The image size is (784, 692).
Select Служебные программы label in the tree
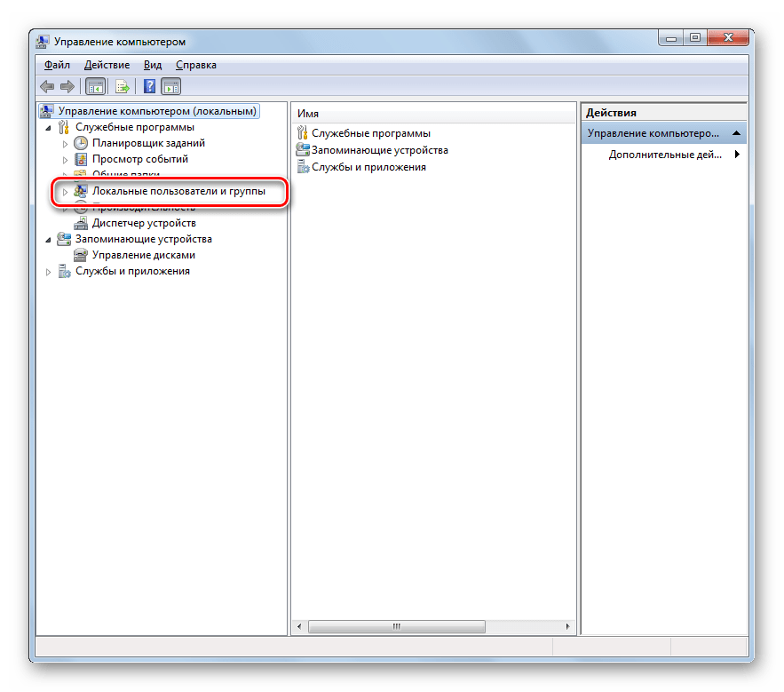point(134,127)
